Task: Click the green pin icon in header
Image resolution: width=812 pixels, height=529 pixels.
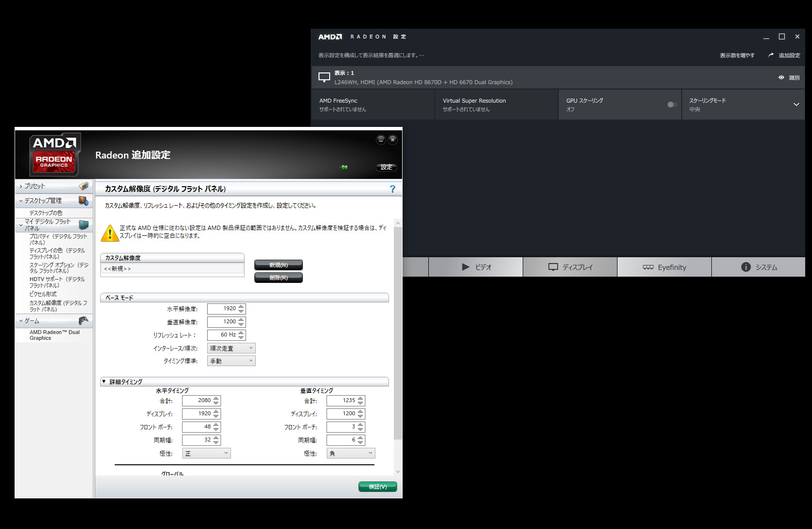Action: coord(344,167)
